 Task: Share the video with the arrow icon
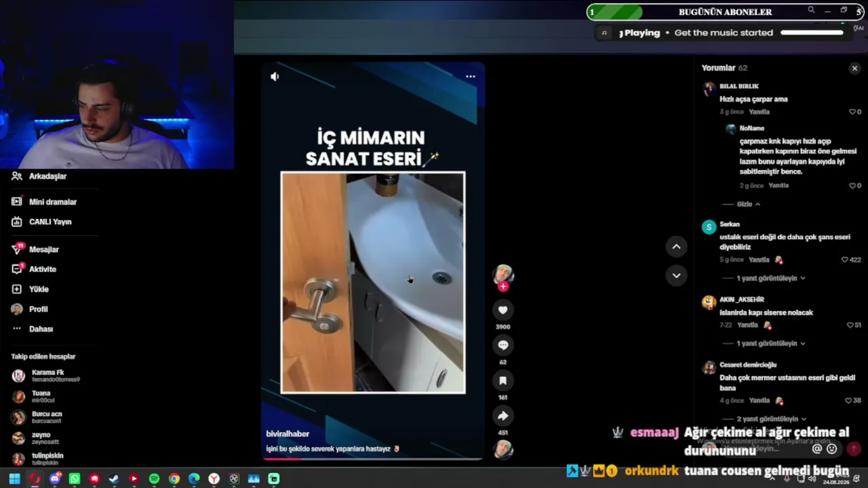click(502, 415)
